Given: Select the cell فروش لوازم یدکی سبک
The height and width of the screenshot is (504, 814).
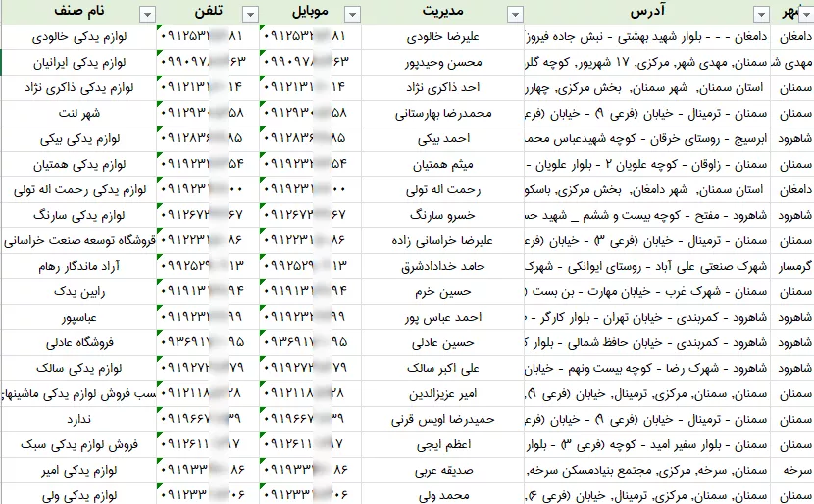Looking at the screenshot, I should click(78, 444).
